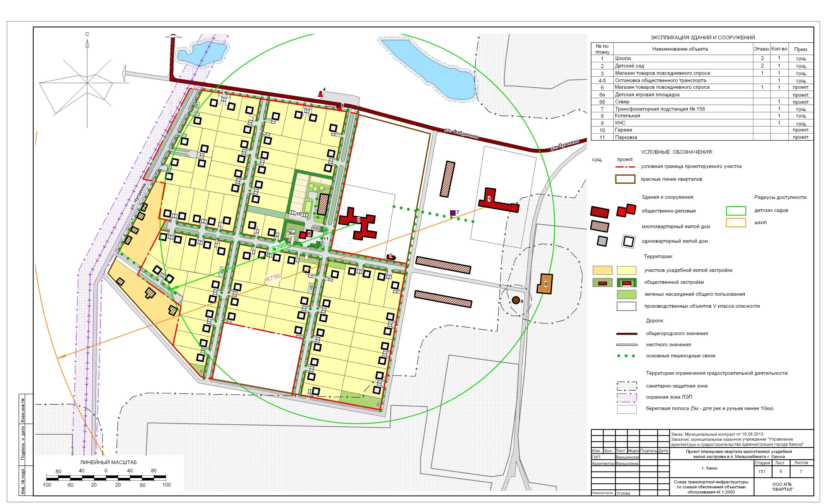Click the small red shop building 6
Viewport: 826px width, 504px height.
303,235
